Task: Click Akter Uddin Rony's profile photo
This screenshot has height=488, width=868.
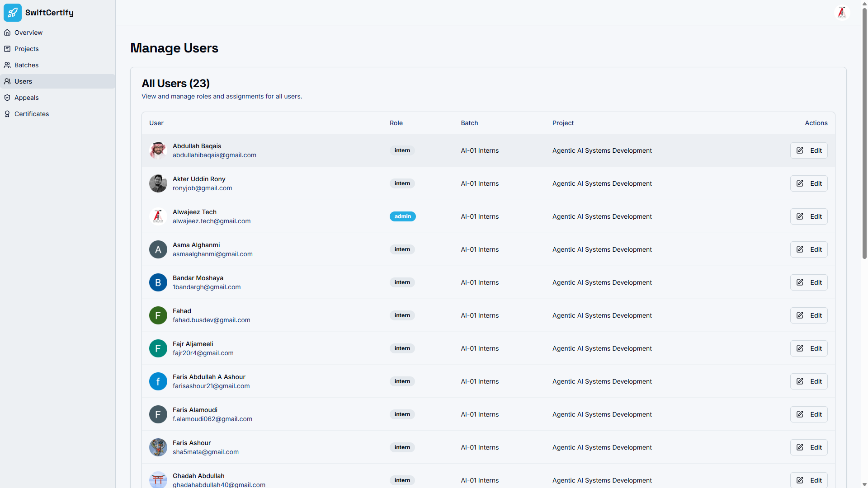Action: [158, 183]
